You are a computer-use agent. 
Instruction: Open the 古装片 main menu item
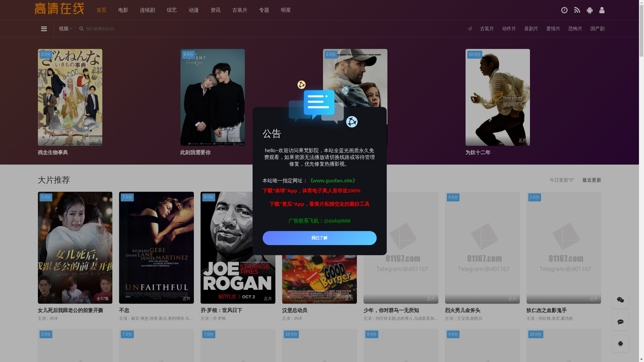240,10
